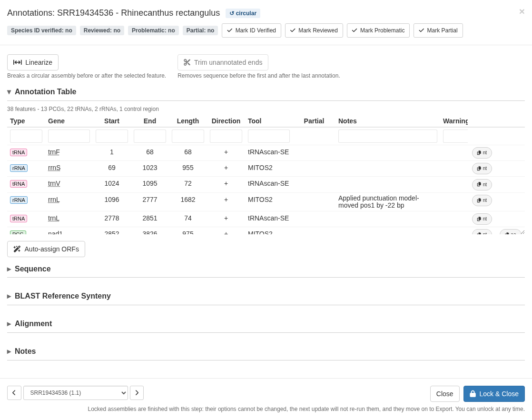Click the trnL gene name
The width and height of the screenshot is (532, 420).
click(54, 218)
